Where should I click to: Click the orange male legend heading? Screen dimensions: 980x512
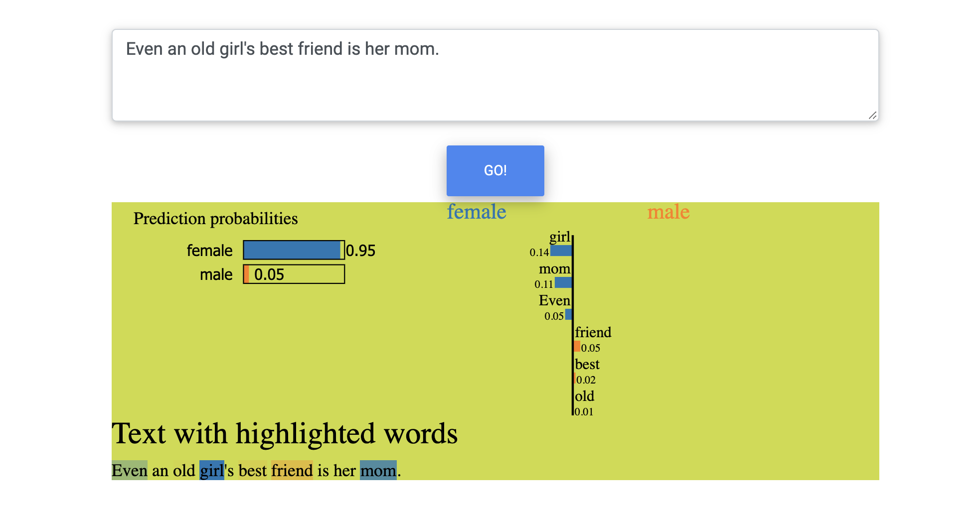pyautogui.click(x=668, y=212)
